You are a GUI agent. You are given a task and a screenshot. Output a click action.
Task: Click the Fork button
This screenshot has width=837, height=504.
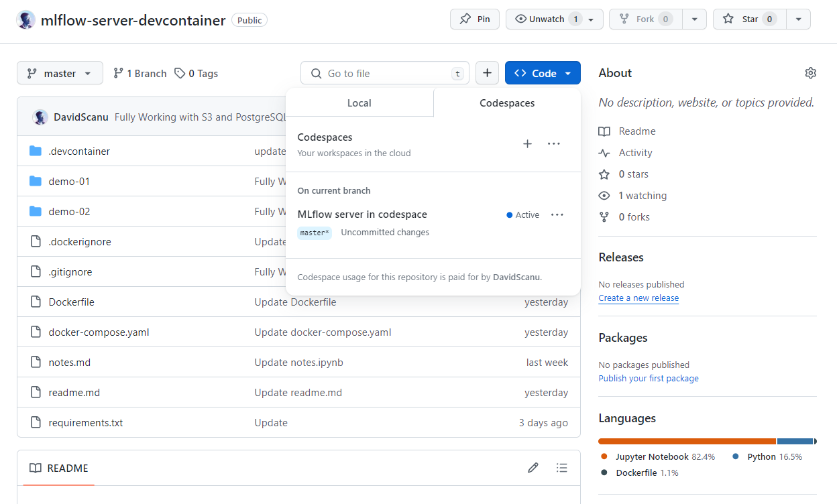[645, 19]
